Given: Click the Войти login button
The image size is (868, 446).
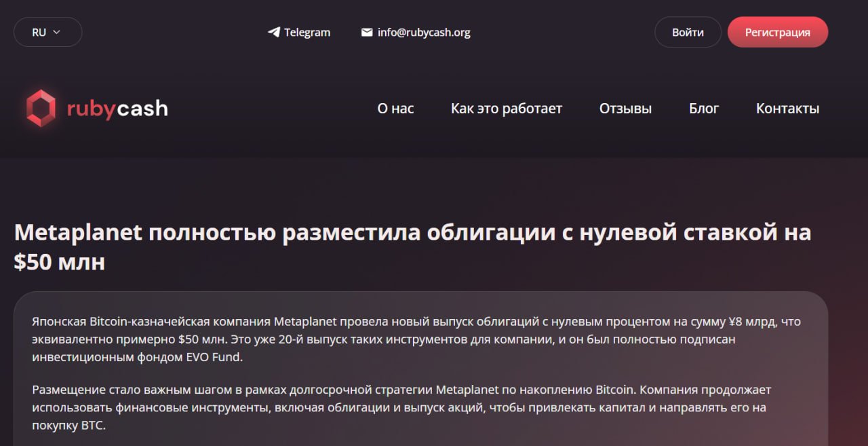Looking at the screenshot, I should [x=688, y=32].
